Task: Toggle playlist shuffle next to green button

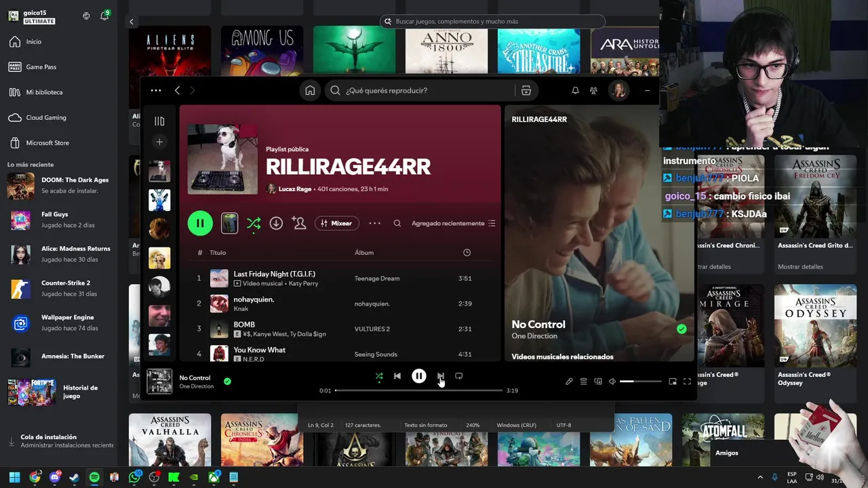Action: tap(254, 223)
